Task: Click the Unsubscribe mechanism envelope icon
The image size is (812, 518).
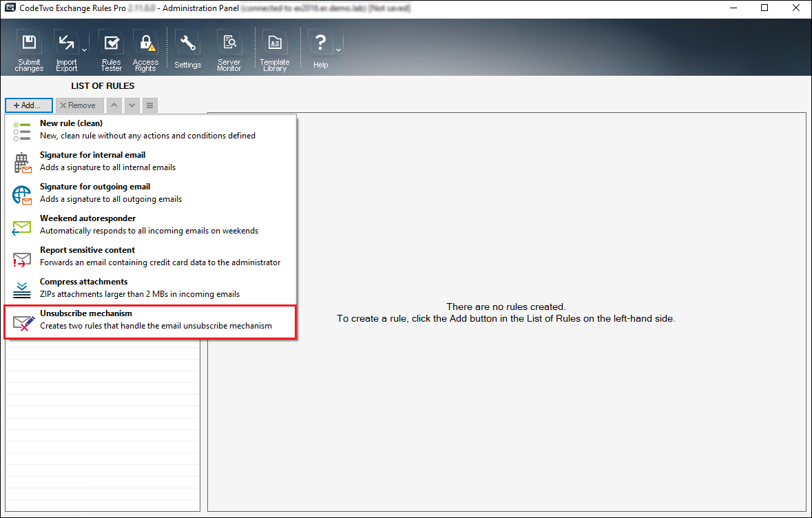Action: coord(23,323)
